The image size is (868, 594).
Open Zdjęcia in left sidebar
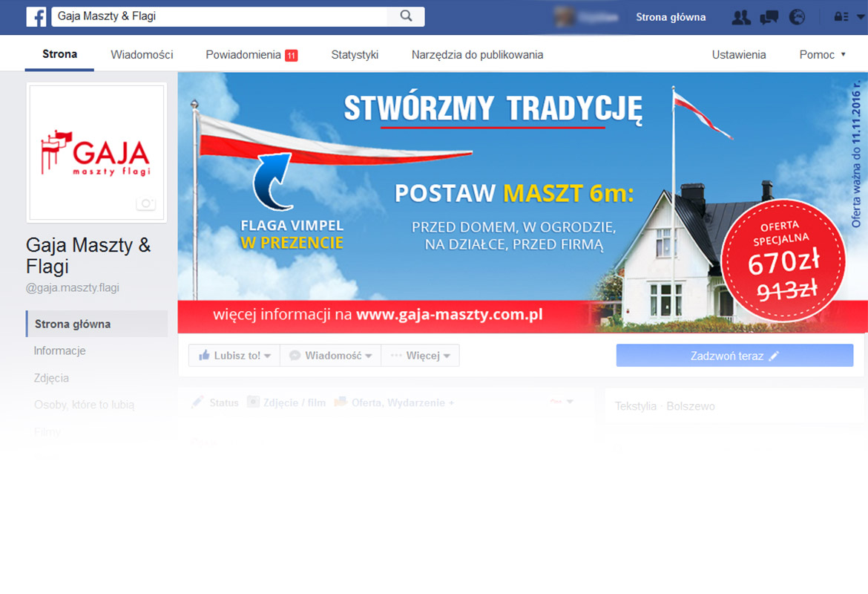click(51, 378)
